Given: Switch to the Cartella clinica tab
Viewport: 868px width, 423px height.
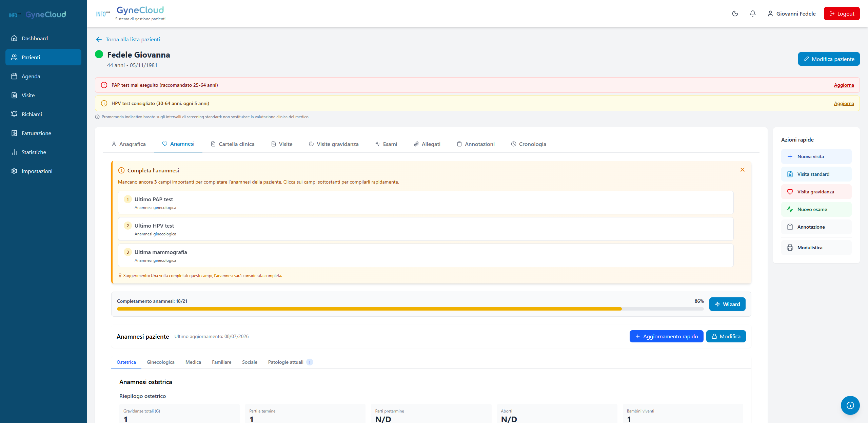Looking at the screenshot, I should [x=233, y=144].
